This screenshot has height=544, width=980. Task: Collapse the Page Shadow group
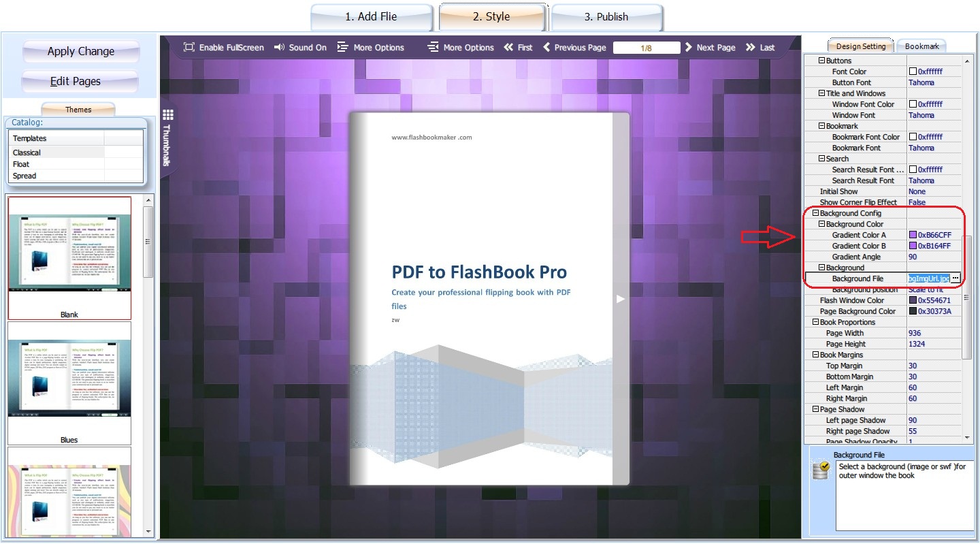[815, 409]
